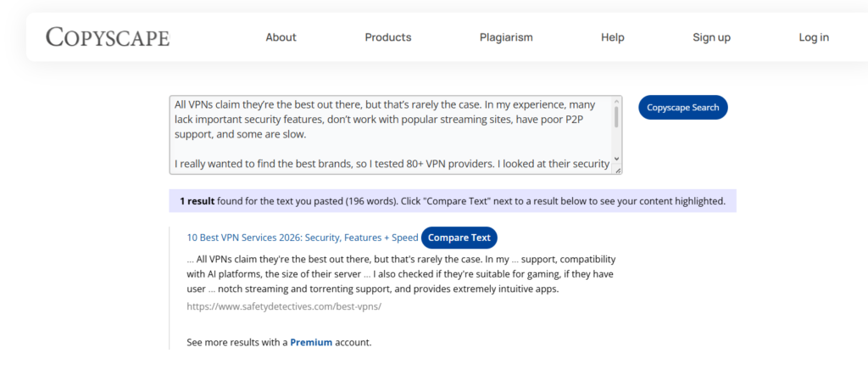Click the Sign up link
The height and width of the screenshot is (381, 868).
(711, 37)
